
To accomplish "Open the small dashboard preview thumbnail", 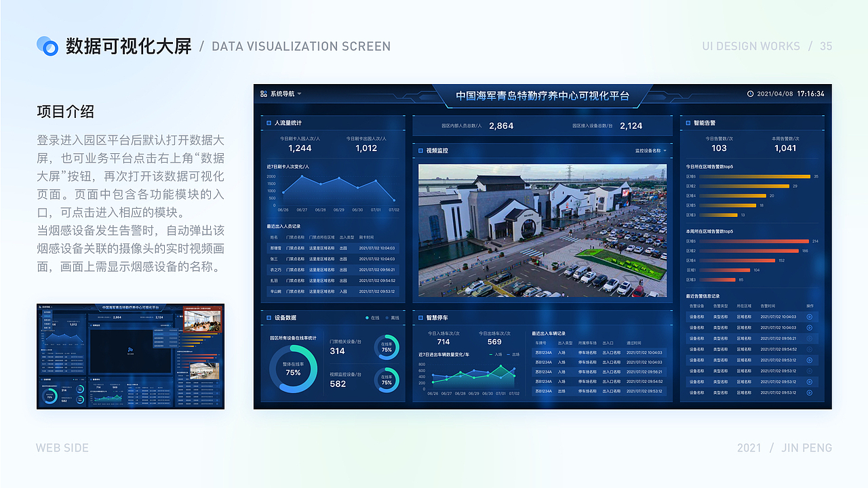I will pyautogui.click(x=130, y=356).
